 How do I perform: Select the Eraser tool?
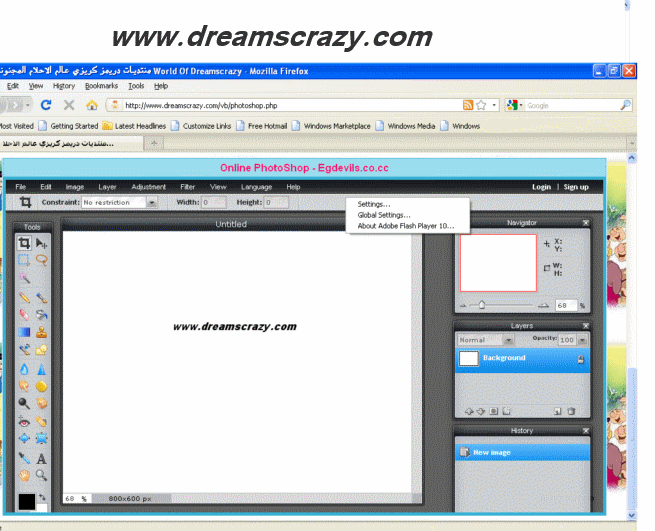[24, 314]
